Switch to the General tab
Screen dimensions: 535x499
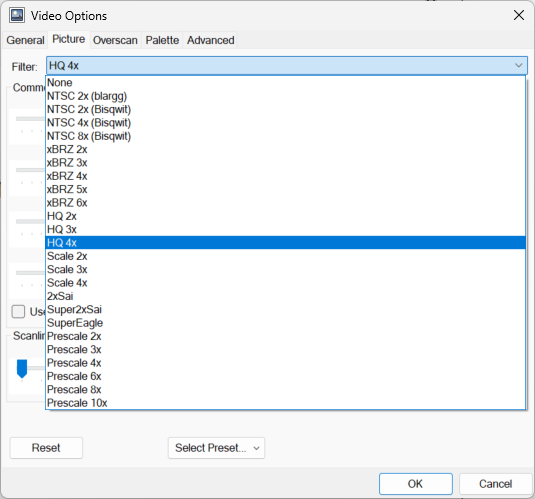click(x=26, y=40)
